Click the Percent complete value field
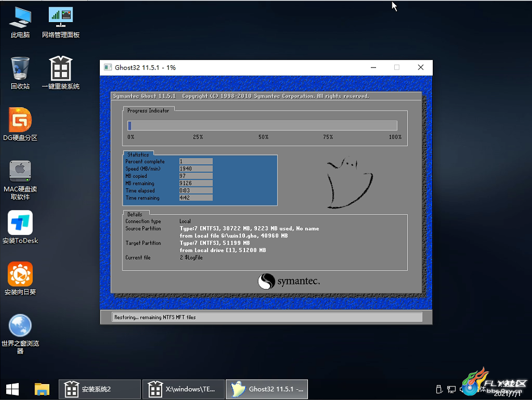 tap(196, 161)
